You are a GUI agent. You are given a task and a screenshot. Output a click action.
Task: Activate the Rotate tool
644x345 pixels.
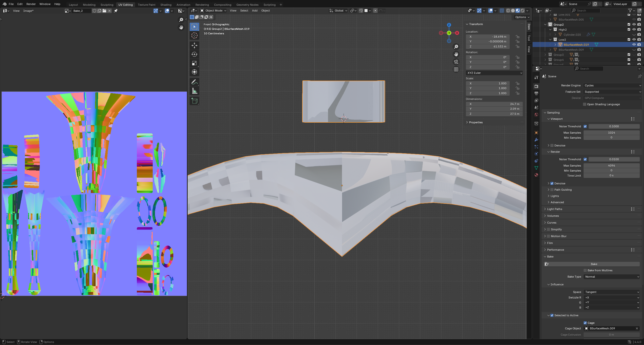(x=194, y=54)
